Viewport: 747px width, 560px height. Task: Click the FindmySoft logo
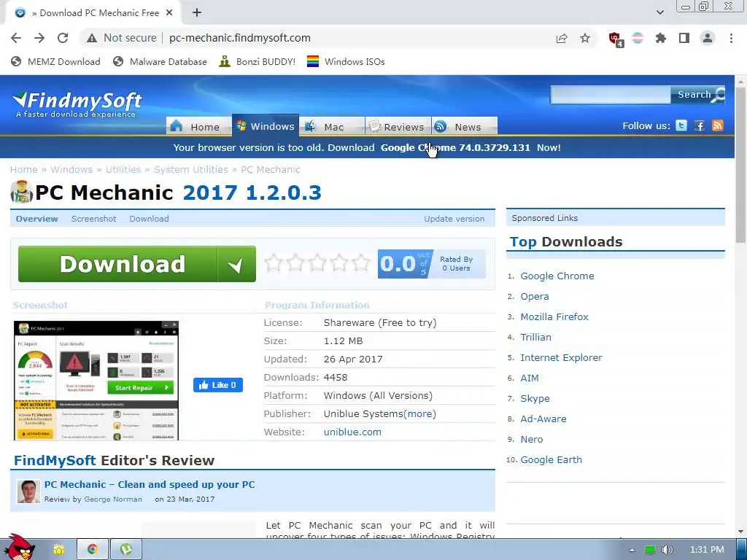click(77, 104)
